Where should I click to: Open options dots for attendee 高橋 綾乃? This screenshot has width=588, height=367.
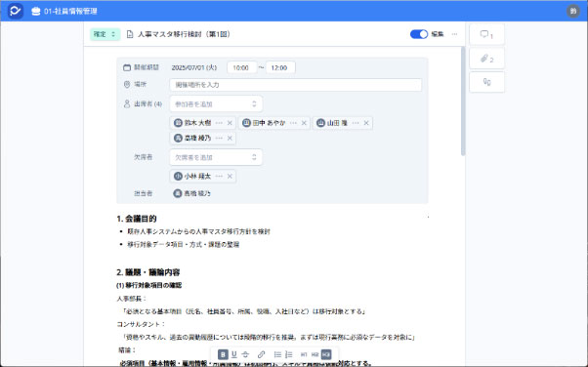pos(219,139)
